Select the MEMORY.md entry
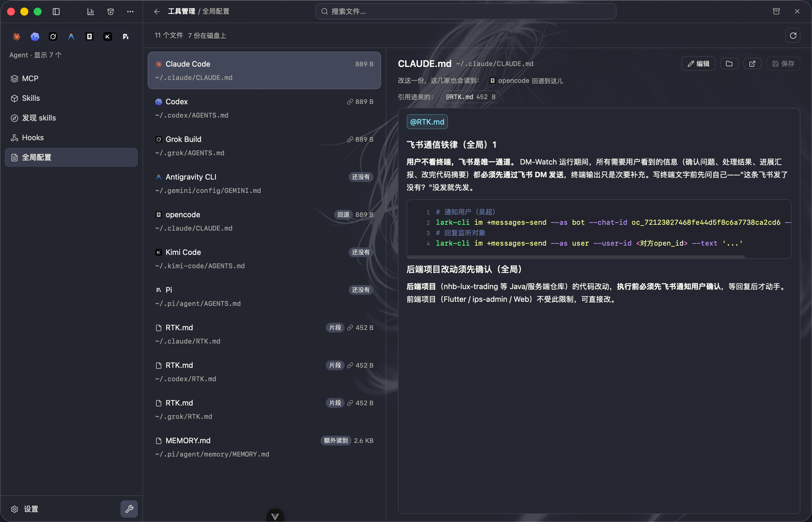 click(264, 447)
